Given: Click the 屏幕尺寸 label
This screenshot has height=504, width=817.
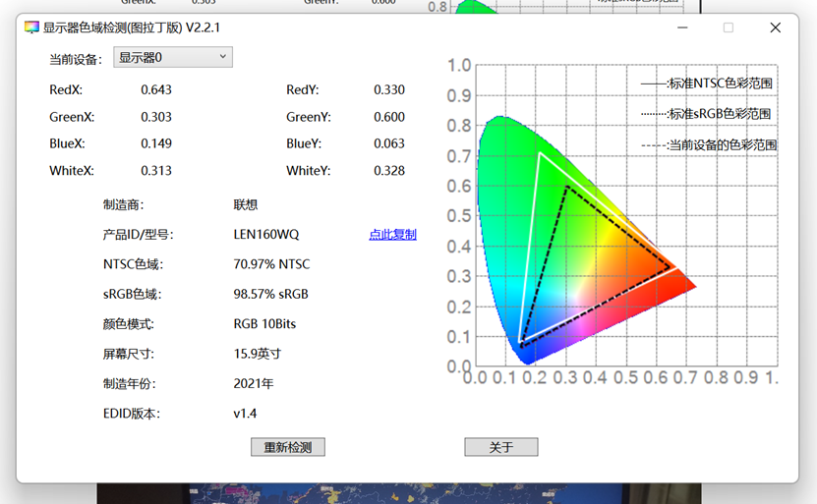Looking at the screenshot, I should pyautogui.click(x=129, y=354).
